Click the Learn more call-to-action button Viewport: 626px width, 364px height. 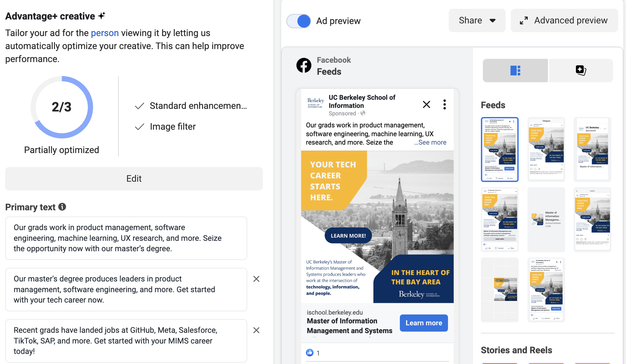(x=424, y=323)
